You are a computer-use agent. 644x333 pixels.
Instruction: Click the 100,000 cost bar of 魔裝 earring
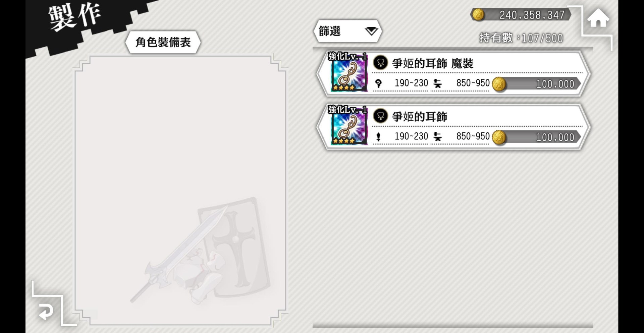[536, 84]
